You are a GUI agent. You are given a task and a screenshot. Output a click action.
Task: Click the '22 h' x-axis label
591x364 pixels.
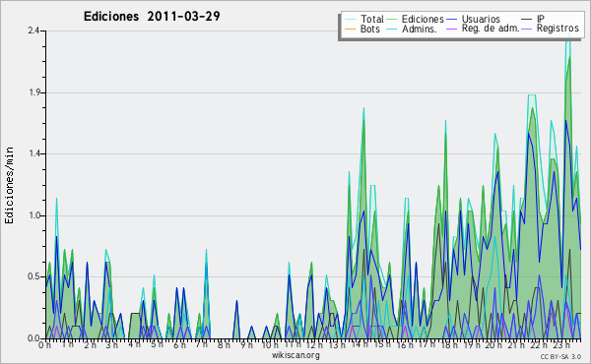(538, 345)
